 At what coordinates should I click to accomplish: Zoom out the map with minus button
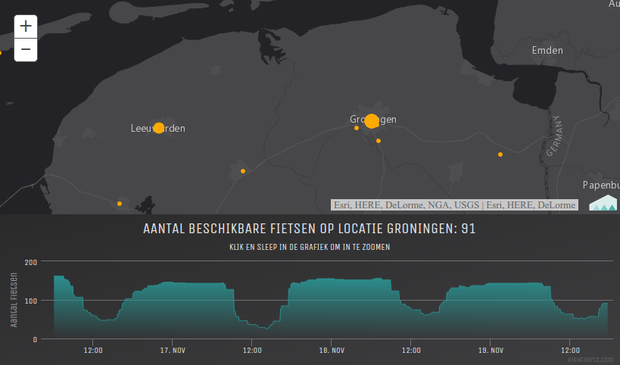(x=26, y=50)
